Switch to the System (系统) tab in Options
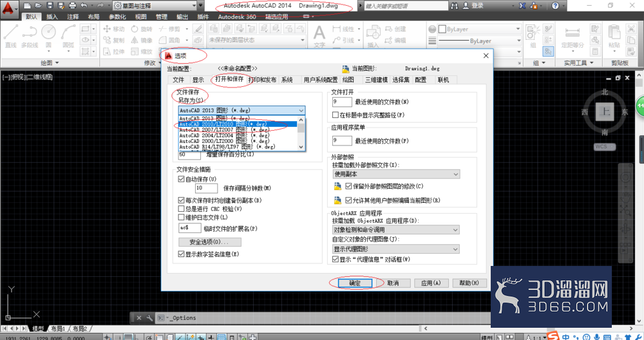This screenshot has height=340, width=644. 287,80
